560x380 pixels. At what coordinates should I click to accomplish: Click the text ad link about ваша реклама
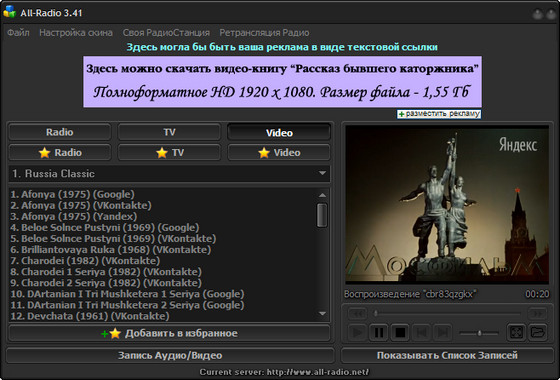pyautogui.click(x=282, y=47)
